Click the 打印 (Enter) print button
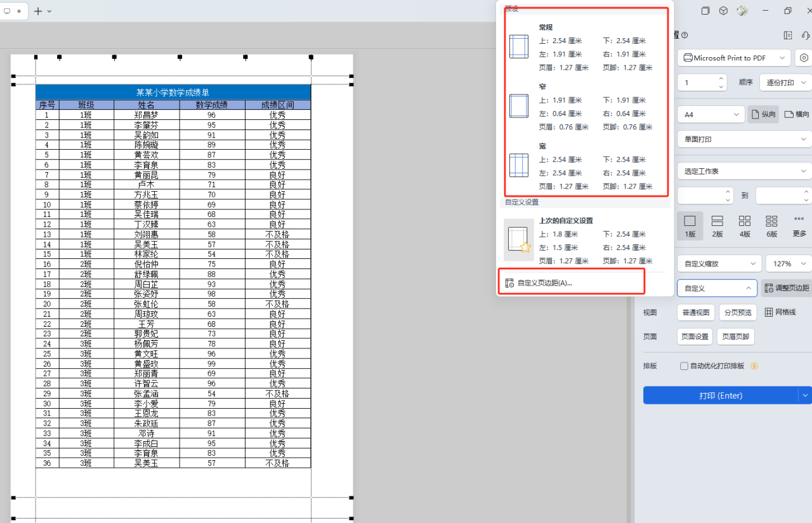Viewport: 812px width, 523px height. 721,395
